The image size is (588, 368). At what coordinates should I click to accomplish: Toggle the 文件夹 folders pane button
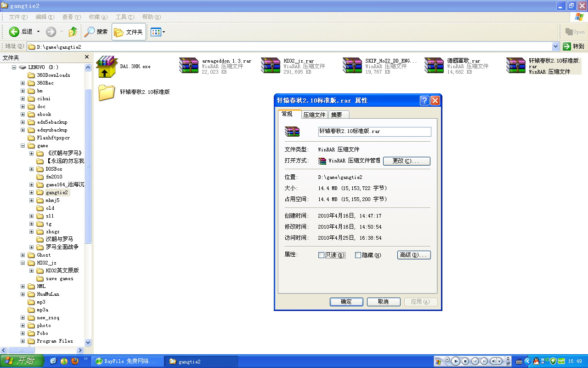tap(129, 32)
